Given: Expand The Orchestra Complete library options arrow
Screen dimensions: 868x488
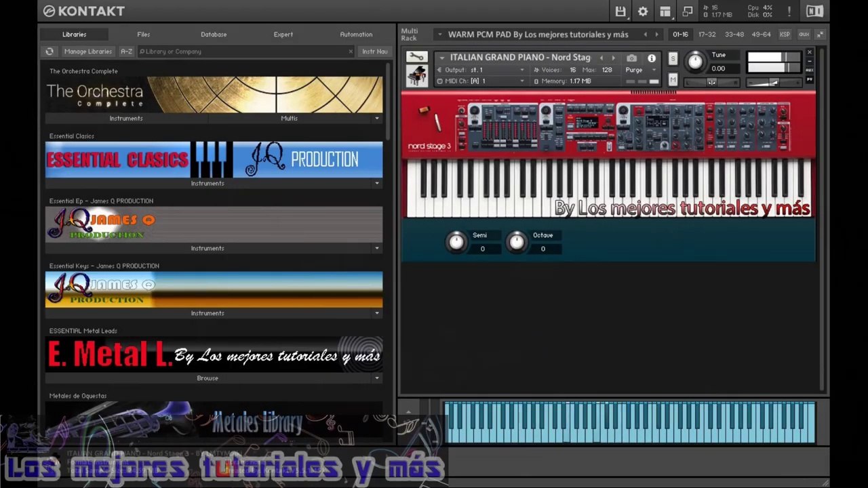Looking at the screenshot, I should [x=377, y=119].
